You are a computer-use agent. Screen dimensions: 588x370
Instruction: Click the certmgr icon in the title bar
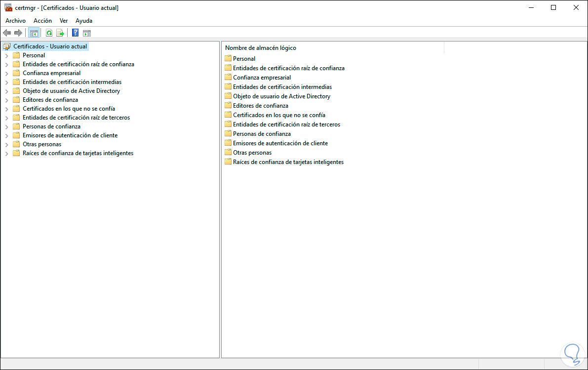[x=8, y=7]
